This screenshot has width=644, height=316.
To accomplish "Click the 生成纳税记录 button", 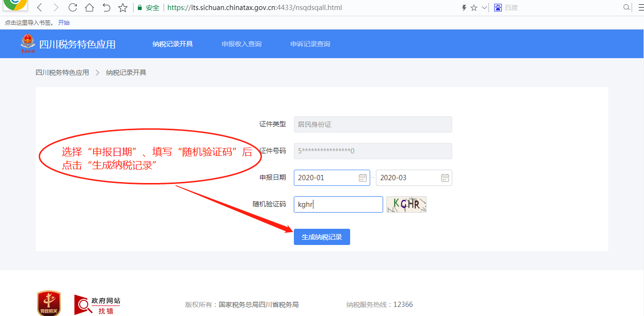I will (322, 237).
